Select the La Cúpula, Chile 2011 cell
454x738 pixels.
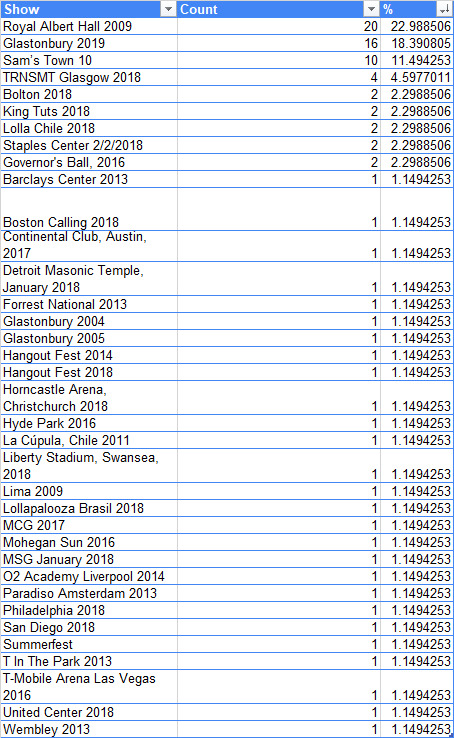click(x=89, y=440)
